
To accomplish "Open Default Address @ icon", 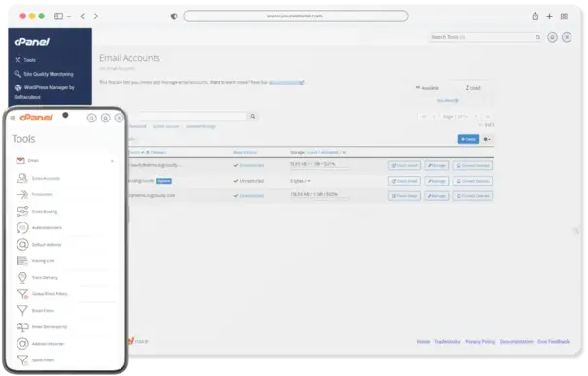I will pyautogui.click(x=22, y=245).
